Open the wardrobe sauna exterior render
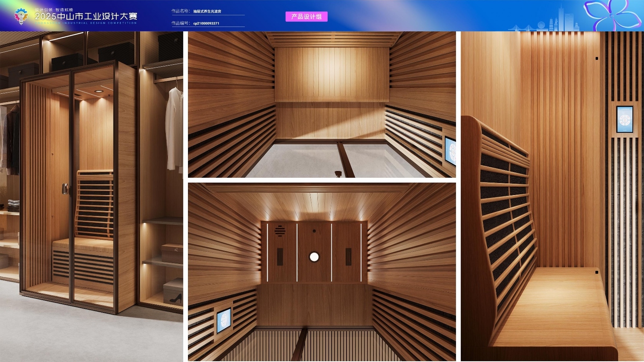This screenshot has height=362, width=644. pos(91,197)
